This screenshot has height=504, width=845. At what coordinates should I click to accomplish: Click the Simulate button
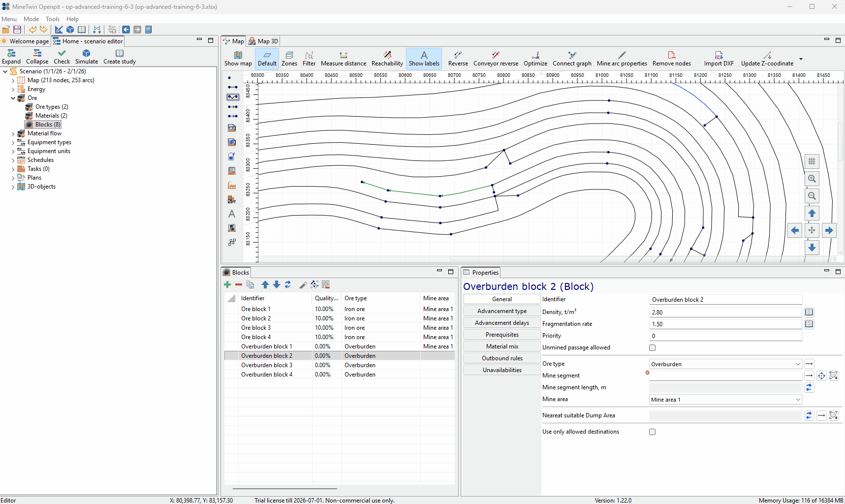point(87,57)
